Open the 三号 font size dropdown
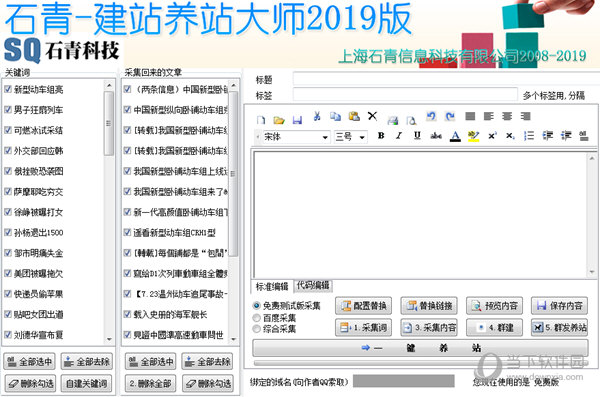600x397 pixels. coord(362,137)
